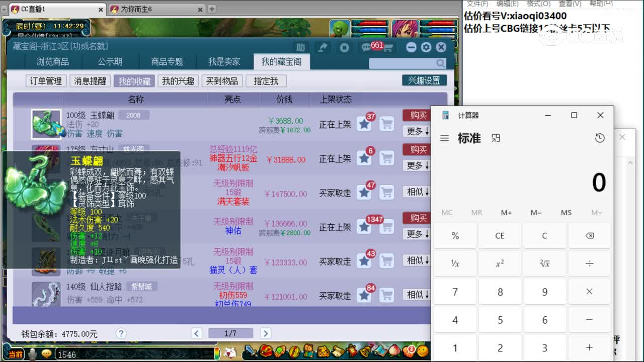Viewport: 644px width, 362px height.
Task: Select 我的收藏 sub-tab
Action: click(134, 81)
